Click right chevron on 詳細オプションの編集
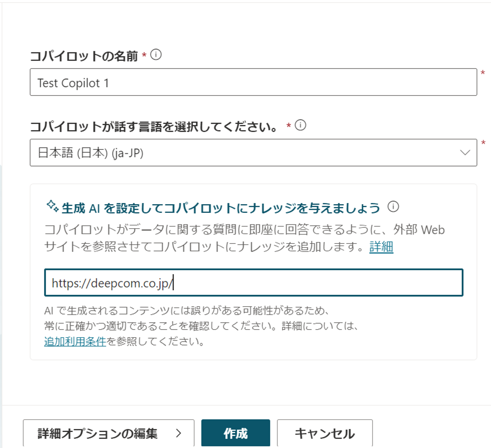Viewport: 491px width, 448px height. click(x=178, y=433)
